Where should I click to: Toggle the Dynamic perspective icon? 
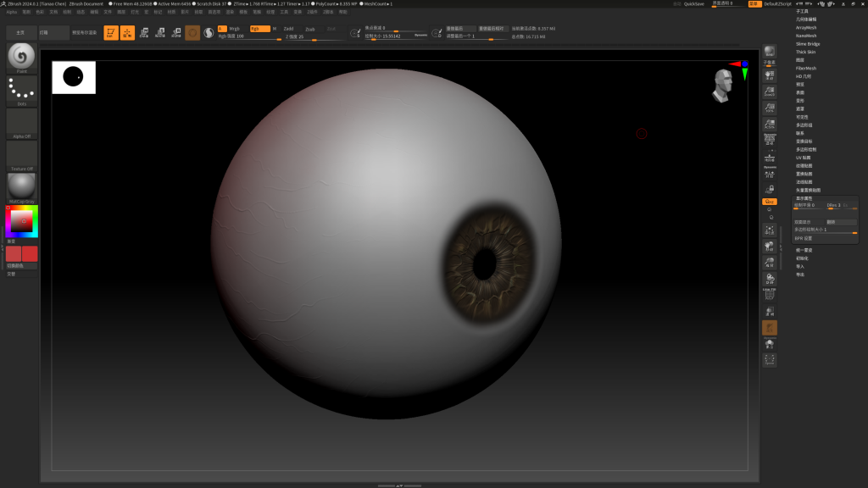click(770, 140)
